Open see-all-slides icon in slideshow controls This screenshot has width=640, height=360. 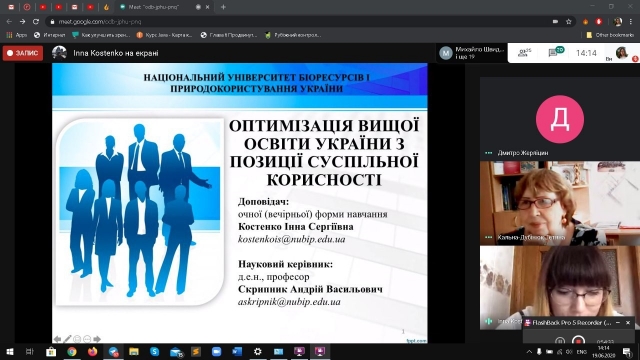coord(77,339)
